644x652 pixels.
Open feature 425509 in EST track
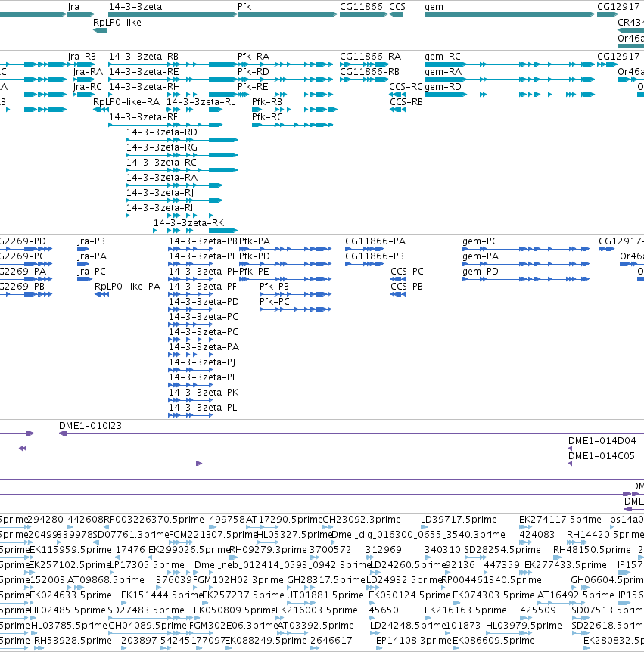click(538, 610)
